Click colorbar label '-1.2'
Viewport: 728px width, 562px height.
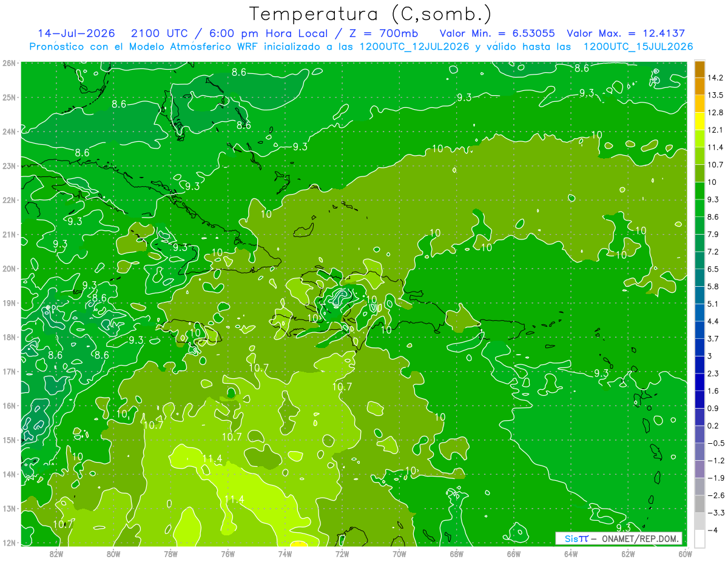tap(716, 460)
